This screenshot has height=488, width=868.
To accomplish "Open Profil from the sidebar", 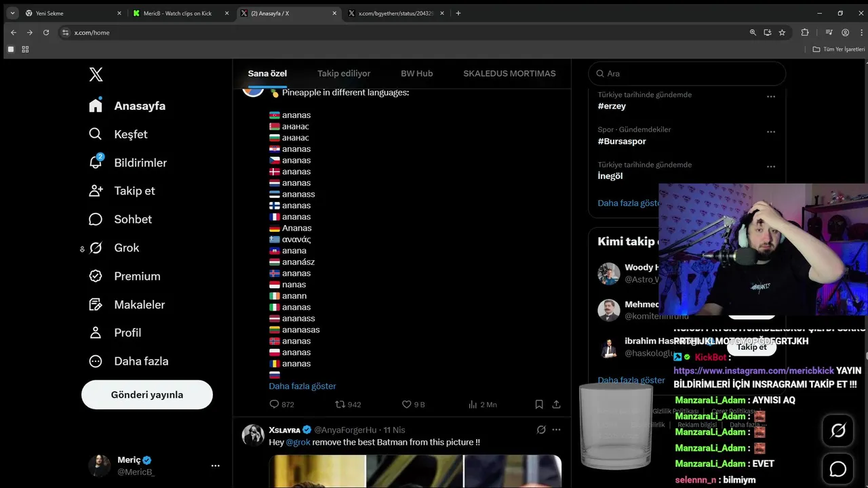I will [115, 333].
